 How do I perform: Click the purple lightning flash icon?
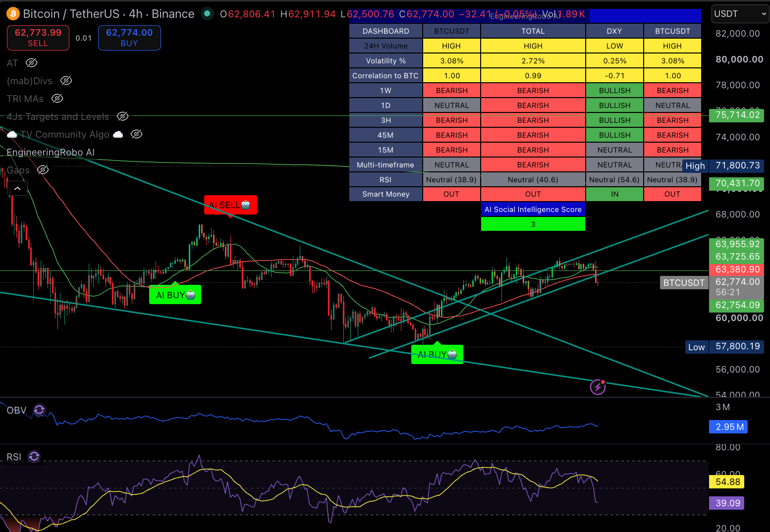(x=598, y=386)
